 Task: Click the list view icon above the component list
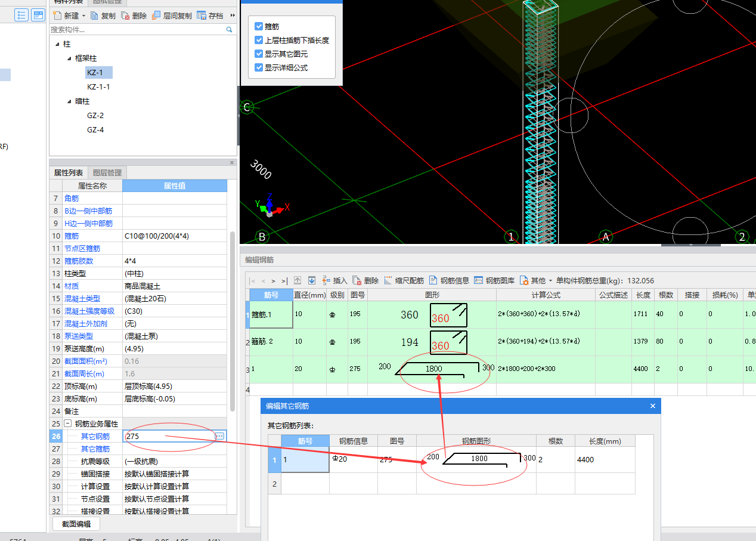coord(21,16)
